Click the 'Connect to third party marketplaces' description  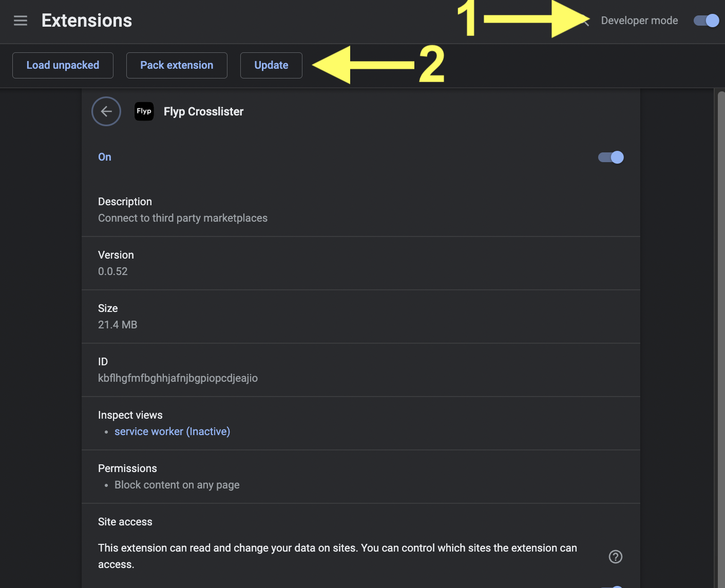click(183, 218)
